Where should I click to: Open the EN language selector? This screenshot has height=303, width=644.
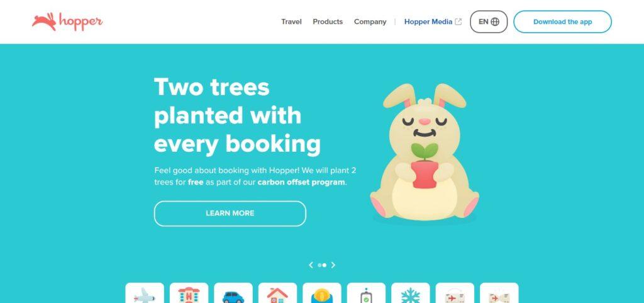489,22
